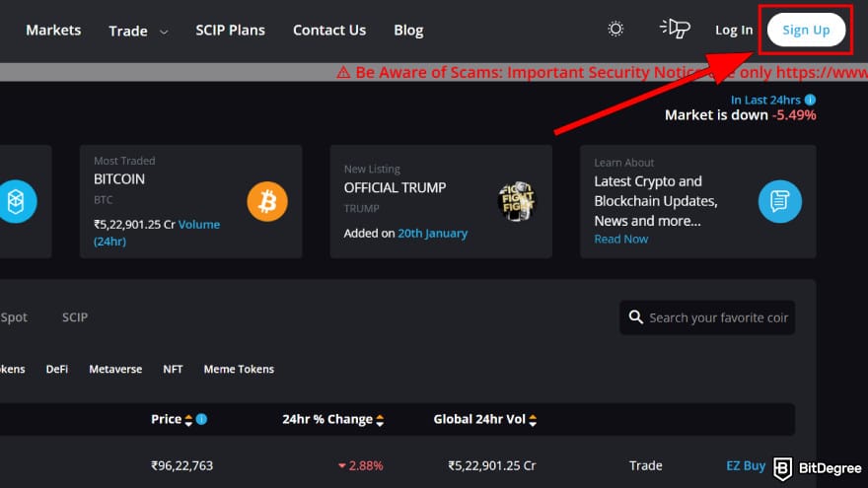Click the Global 24hr Vol header
The width and height of the screenshot is (868, 488).
click(479, 419)
